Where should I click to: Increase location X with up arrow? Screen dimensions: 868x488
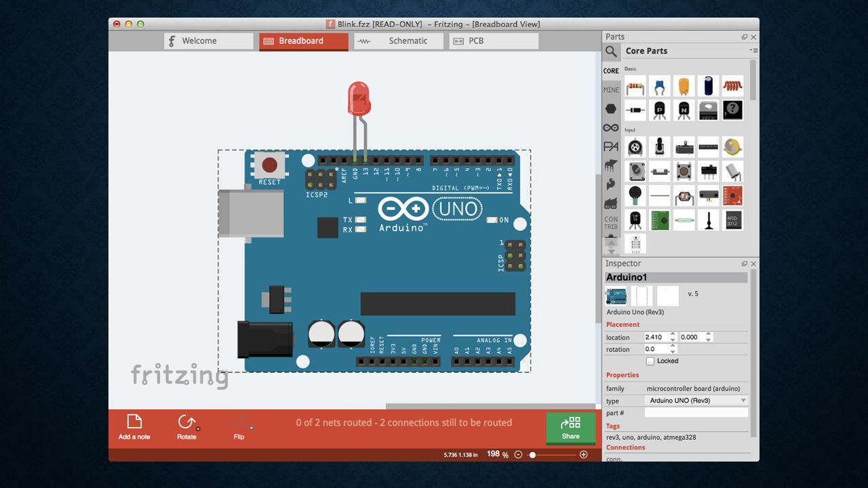[673, 334]
